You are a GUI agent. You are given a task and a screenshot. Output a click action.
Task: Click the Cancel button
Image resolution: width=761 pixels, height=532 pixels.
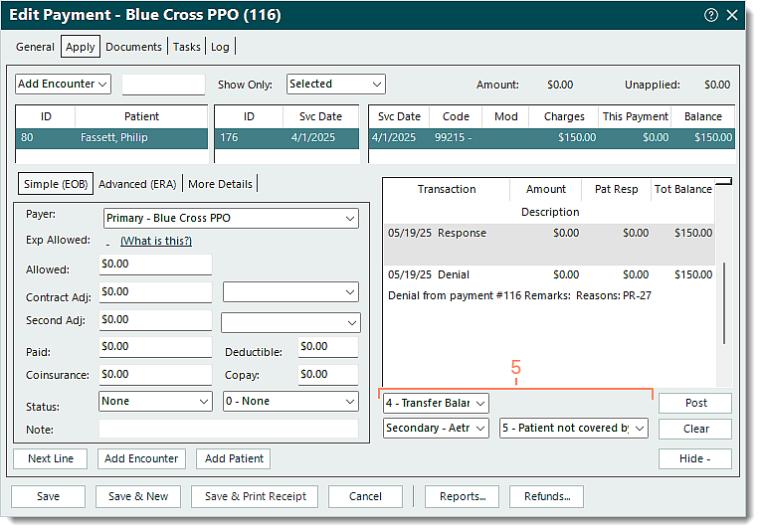pos(365,496)
